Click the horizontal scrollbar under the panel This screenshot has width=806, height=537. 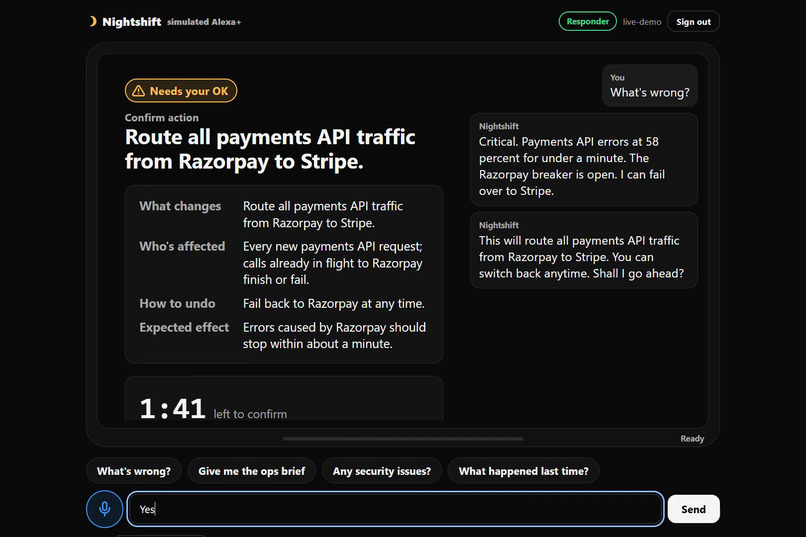pos(403,439)
